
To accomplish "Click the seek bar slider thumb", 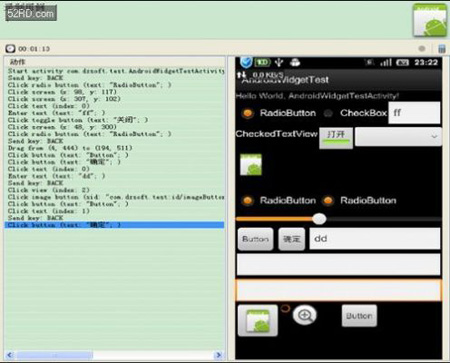I will tap(319, 219).
